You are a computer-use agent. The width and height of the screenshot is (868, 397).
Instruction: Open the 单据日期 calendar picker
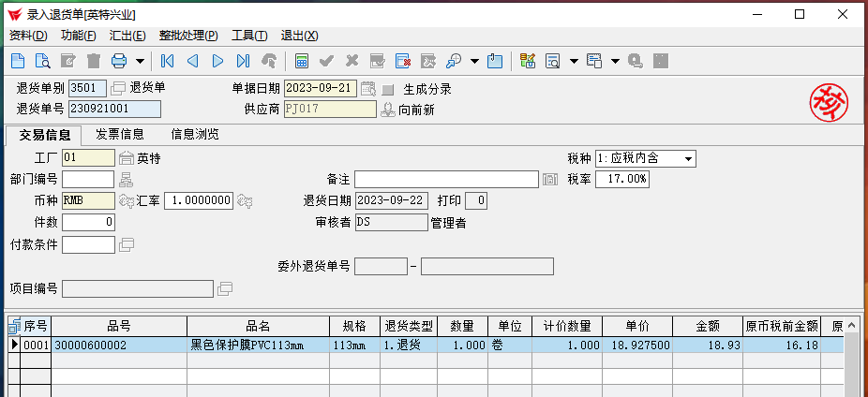(368, 89)
